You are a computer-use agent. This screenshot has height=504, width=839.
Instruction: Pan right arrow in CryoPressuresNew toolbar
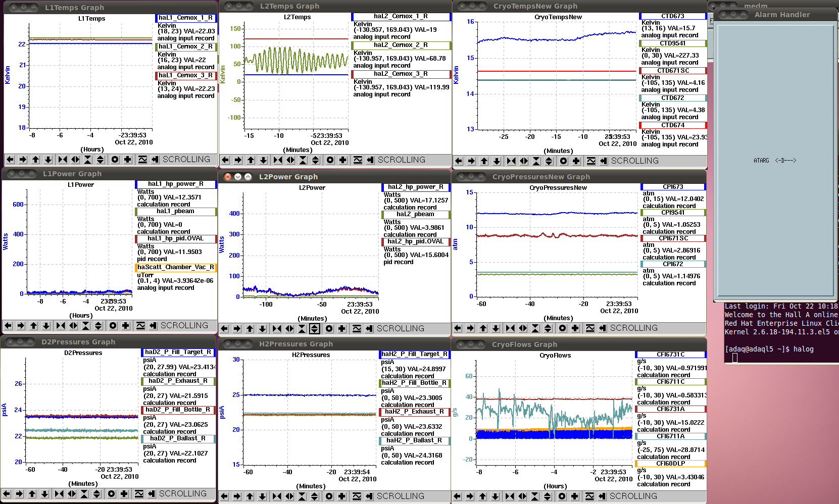470,328
